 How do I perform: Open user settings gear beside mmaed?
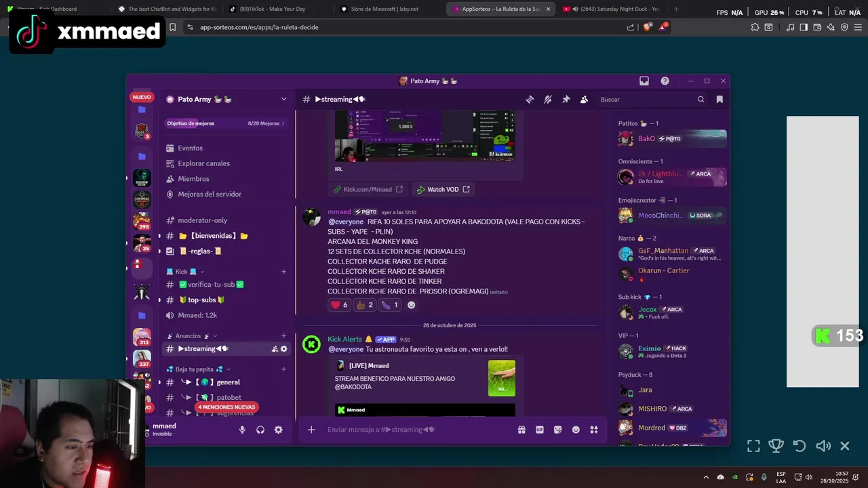(278, 430)
